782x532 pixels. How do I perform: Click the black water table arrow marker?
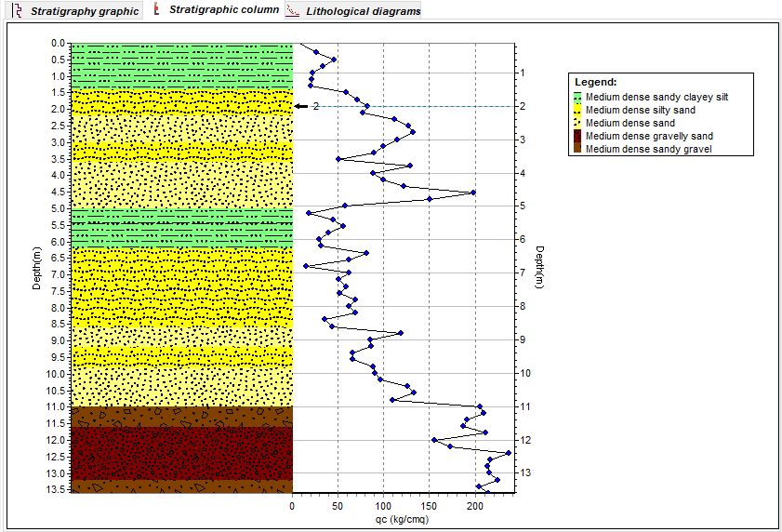click(300, 106)
